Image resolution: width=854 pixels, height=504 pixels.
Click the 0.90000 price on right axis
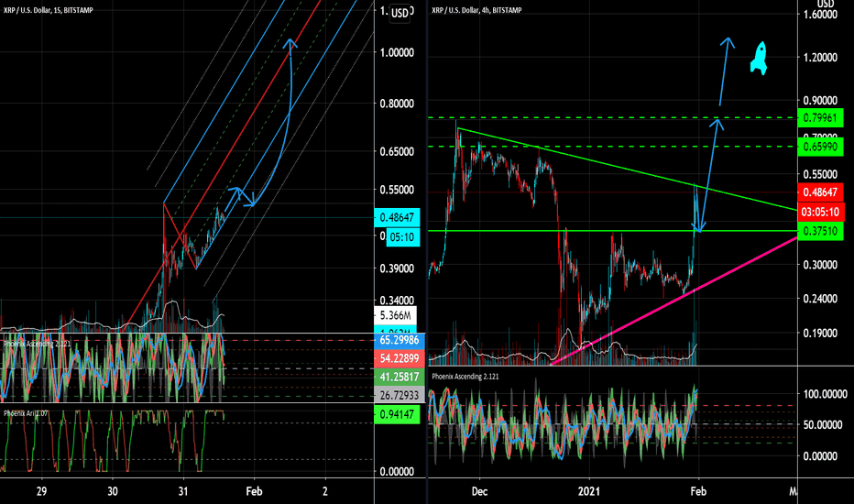pos(820,101)
